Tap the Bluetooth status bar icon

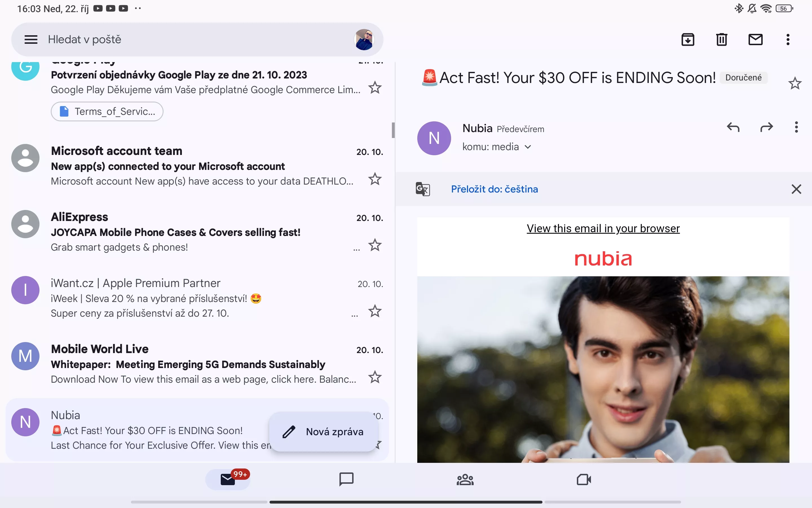pyautogui.click(x=738, y=8)
